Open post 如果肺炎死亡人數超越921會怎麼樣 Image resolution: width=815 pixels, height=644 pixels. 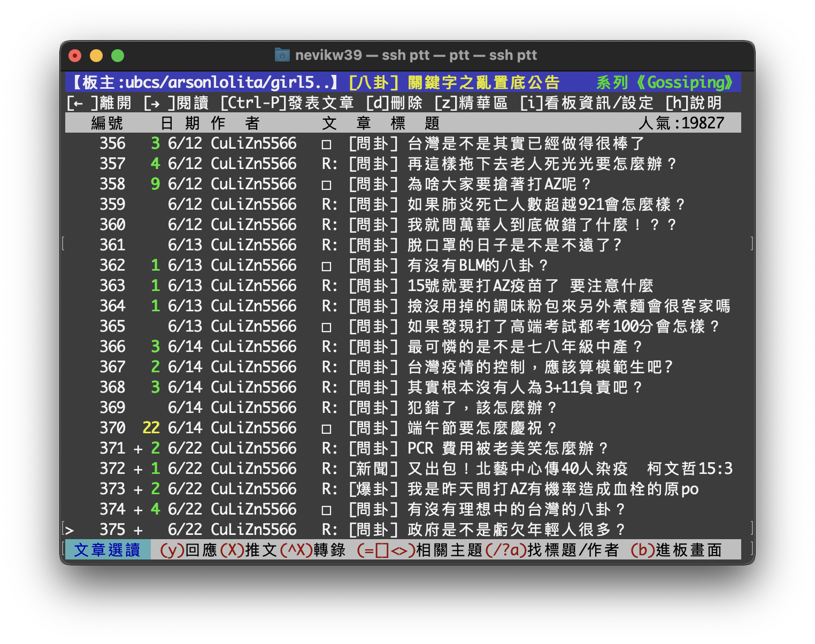point(546,204)
